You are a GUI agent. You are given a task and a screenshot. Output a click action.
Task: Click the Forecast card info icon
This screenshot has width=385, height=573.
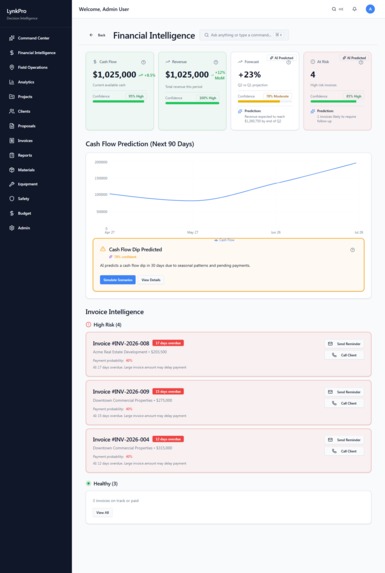coord(288,62)
